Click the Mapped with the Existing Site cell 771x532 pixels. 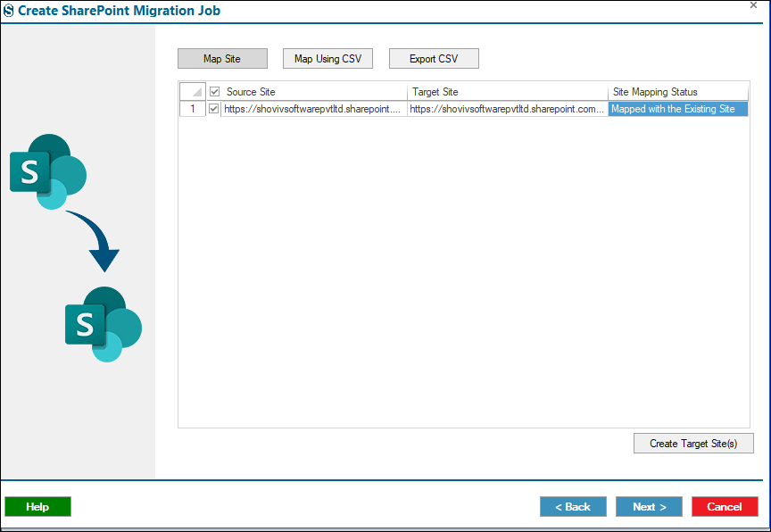tap(678, 109)
